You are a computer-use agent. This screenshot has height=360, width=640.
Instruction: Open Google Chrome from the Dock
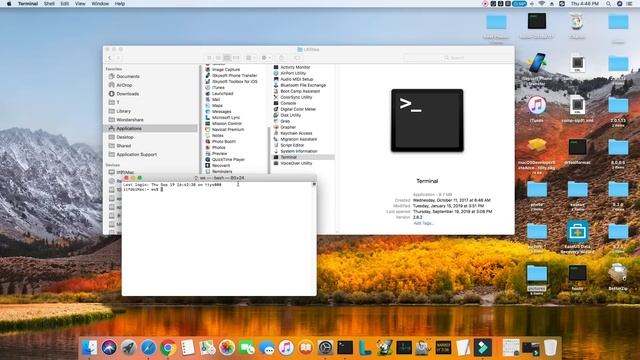click(x=168, y=348)
